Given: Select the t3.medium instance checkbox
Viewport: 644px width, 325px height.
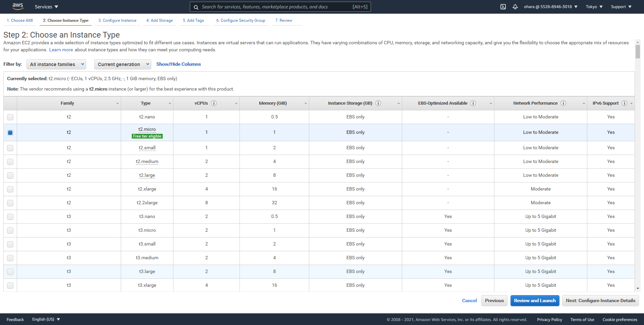Looking at the screenshot, I should point(10,258).
